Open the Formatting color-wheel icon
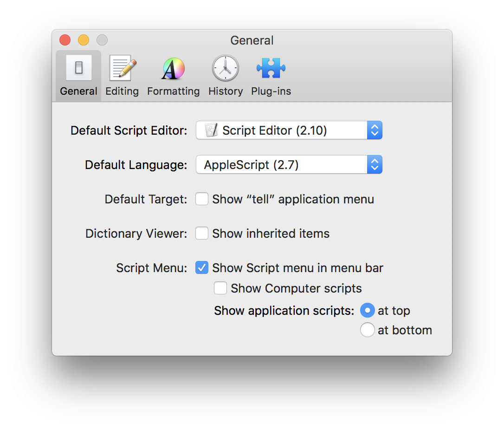The height and width of the screenshot is (430, 504). [x=173, y=68]
